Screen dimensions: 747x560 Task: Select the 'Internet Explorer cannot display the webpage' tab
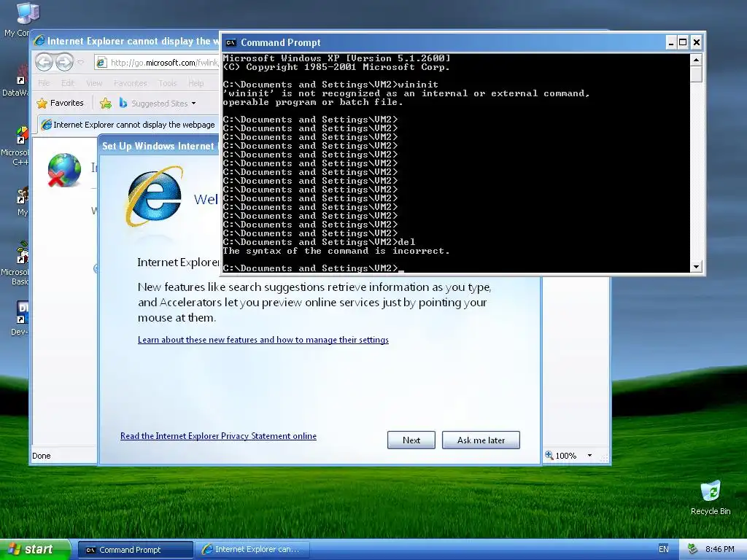[128, 125]
